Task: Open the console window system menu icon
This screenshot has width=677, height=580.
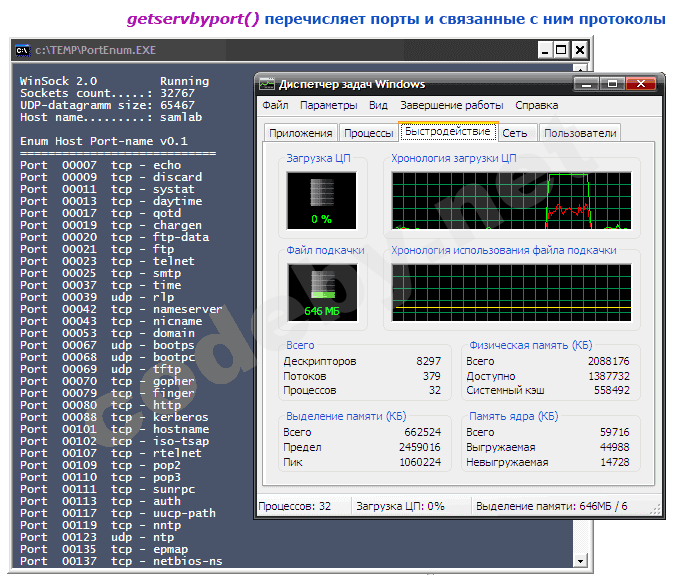Action: point(23,49)
